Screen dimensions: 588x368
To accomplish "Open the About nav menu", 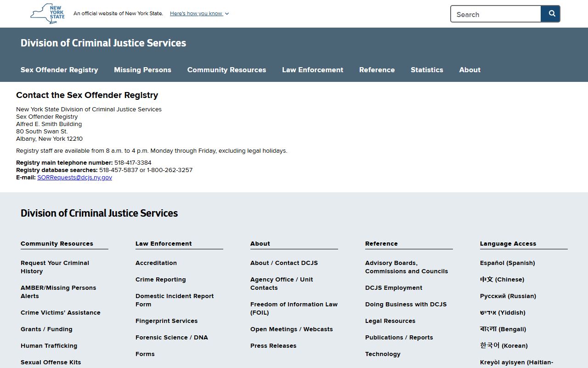I will tap(470, 70).
